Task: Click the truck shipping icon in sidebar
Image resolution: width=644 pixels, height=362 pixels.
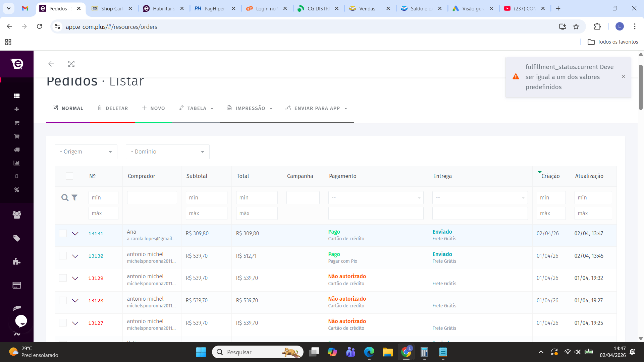Action: pyautogui.click(x=17, y=149)
